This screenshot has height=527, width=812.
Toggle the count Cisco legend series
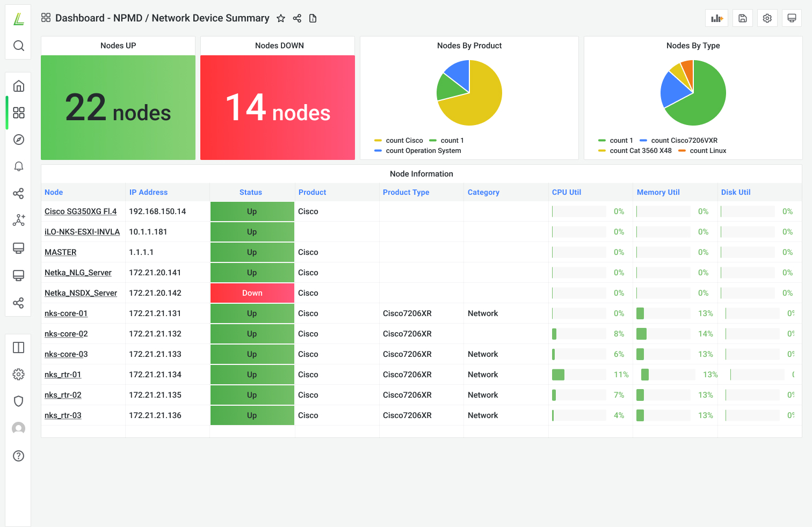pos(404,141)
